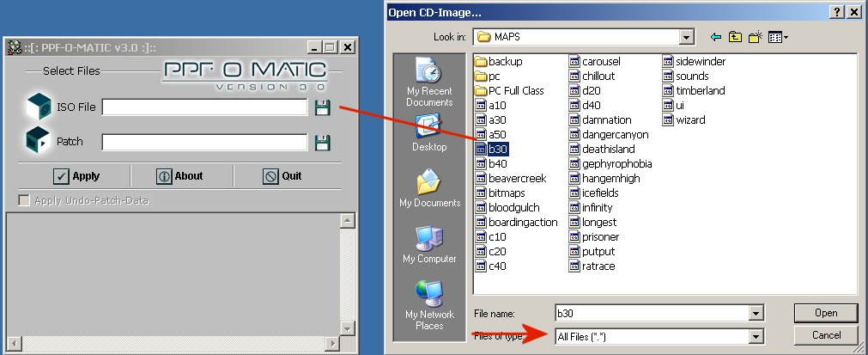
Task: Focus the Patch path field
Action: [x=205, y=143]
